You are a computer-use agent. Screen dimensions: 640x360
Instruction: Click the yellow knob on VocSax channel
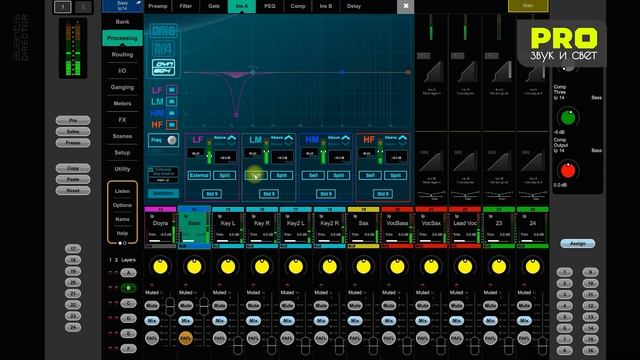click(431, 267)
